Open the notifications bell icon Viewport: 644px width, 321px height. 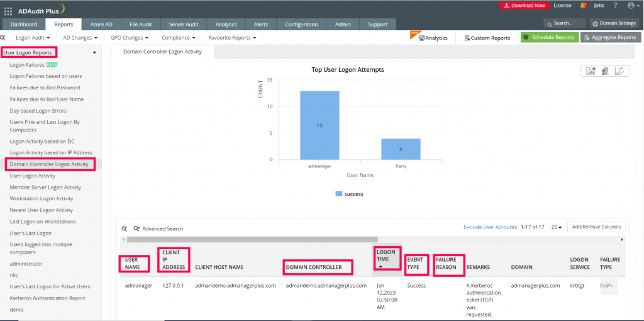point(583,5)
